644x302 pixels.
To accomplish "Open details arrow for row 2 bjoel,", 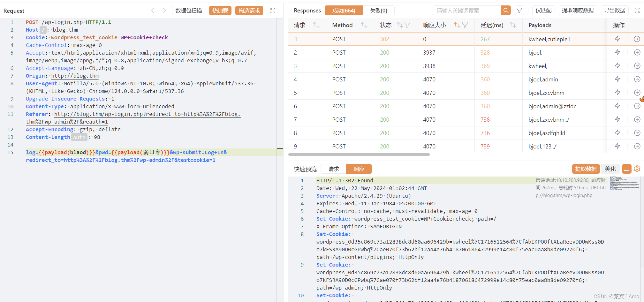I will point(637,52).
